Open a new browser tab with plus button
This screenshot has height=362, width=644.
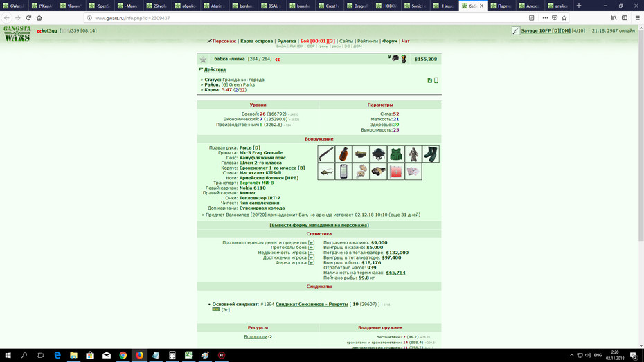click(579, 6)
